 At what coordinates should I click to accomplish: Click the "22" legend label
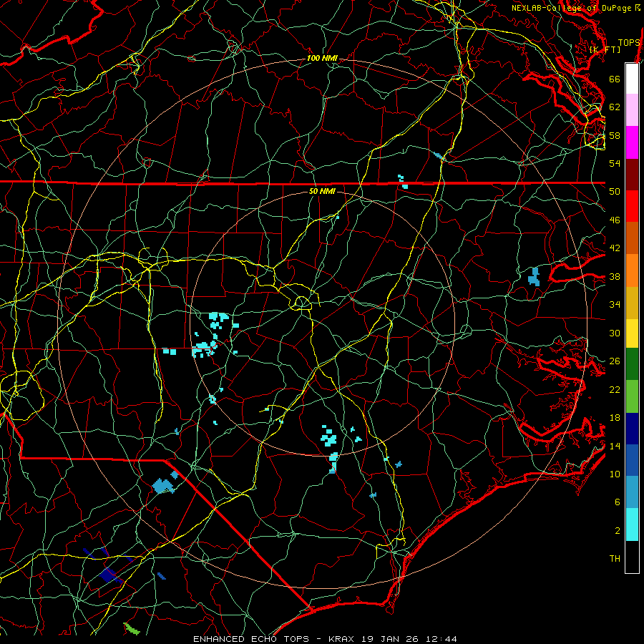tap(615, 389)
